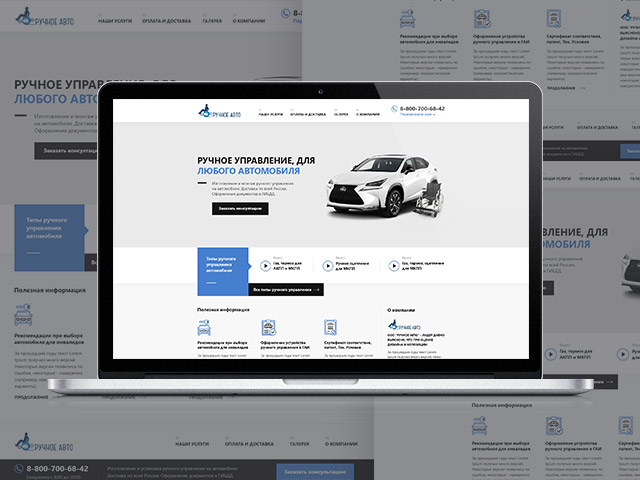Viewport: 640px width, 480px height.
Task: Open Все типы ручного управления button on laptop screen
Action: pyautogui.click(x=286, y=290)
